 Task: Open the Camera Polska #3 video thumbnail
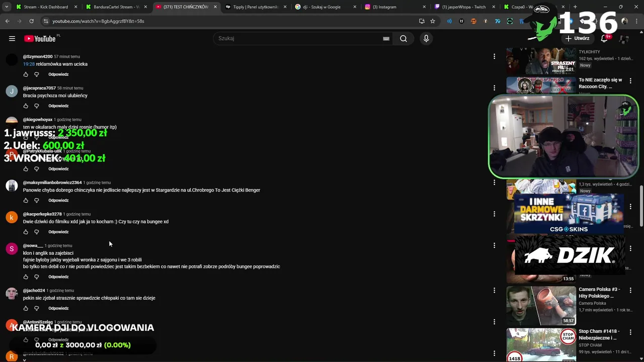541,306
